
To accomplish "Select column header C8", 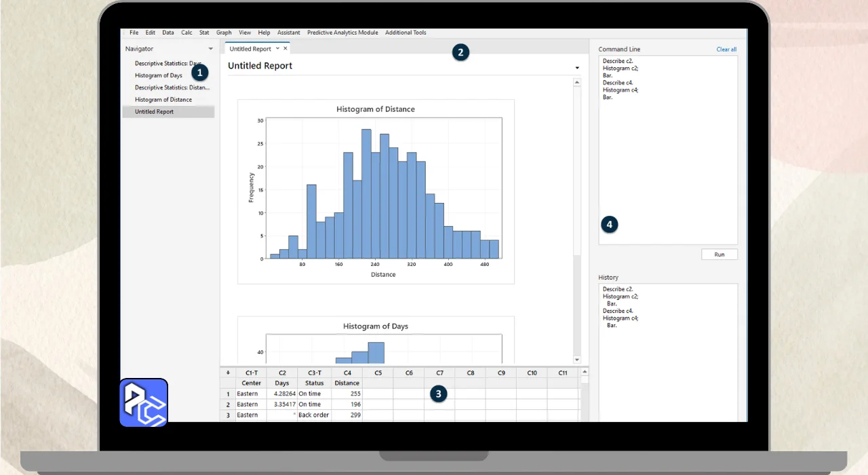I will point(470,373).
